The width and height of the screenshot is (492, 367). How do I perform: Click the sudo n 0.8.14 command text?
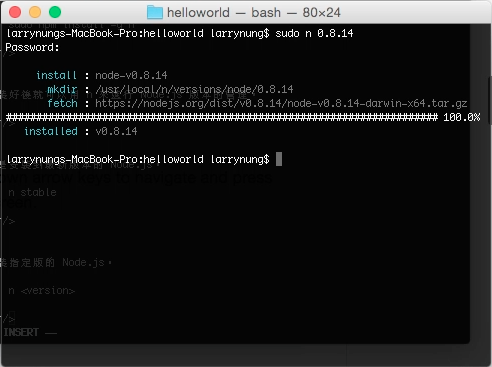click(x=314, y=33)
